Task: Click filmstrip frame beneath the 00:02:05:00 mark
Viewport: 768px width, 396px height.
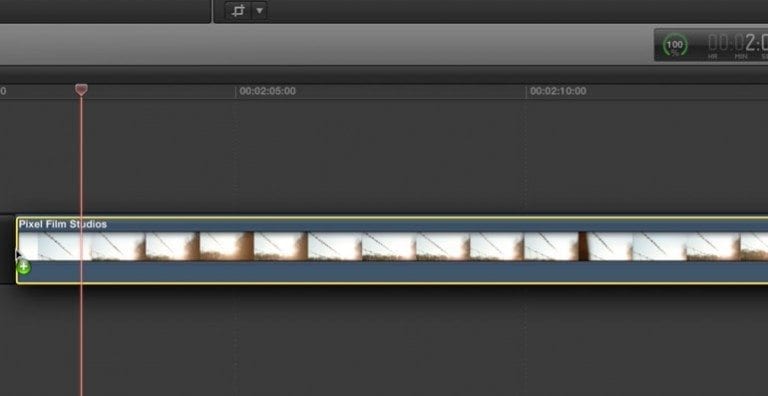Action: pyautogui.click(x=226, y=246)
